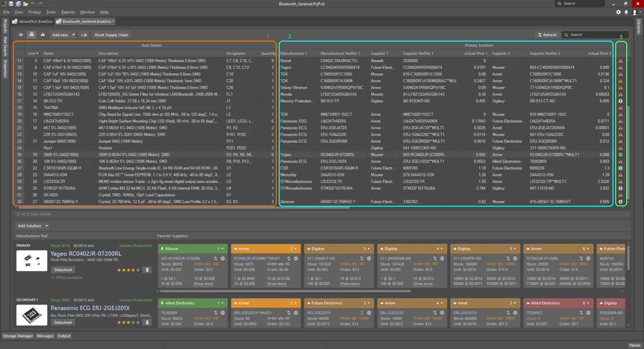This screenshot has height=349, width=644.
Task: Set star rating on Panasonic ERJ-2GEJ201X
Action: pos(128,322)
